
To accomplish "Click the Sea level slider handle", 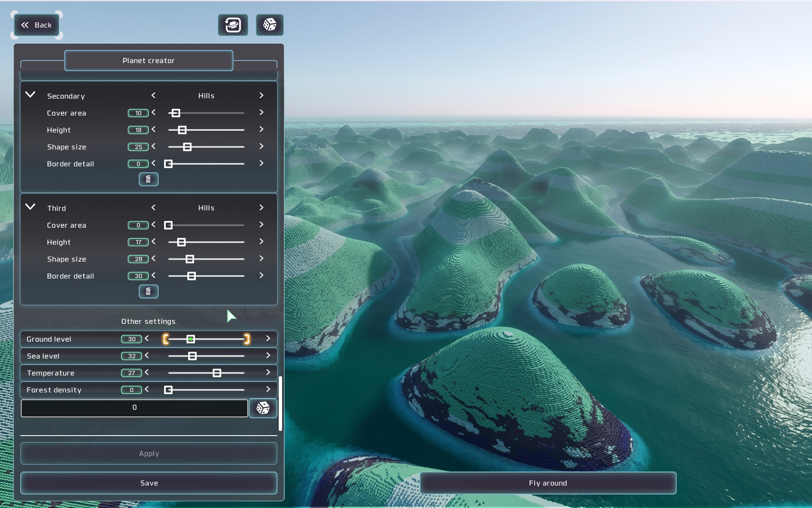I will 192,356.
